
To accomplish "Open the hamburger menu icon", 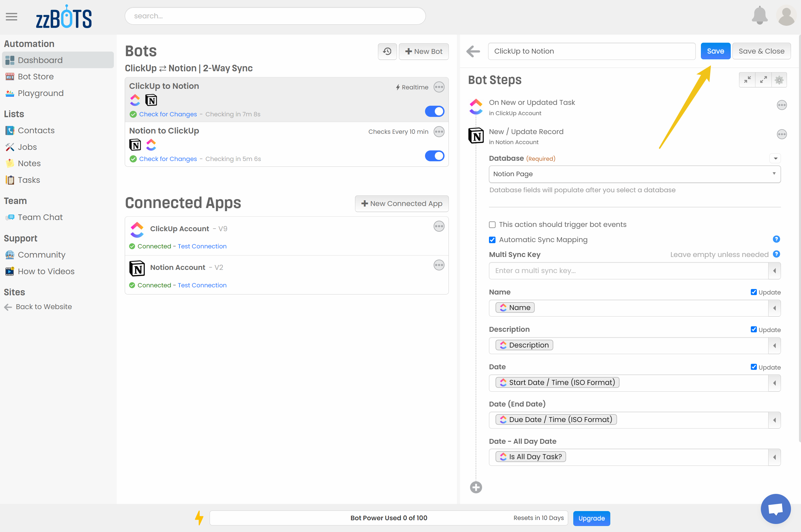I will [11, 16].
